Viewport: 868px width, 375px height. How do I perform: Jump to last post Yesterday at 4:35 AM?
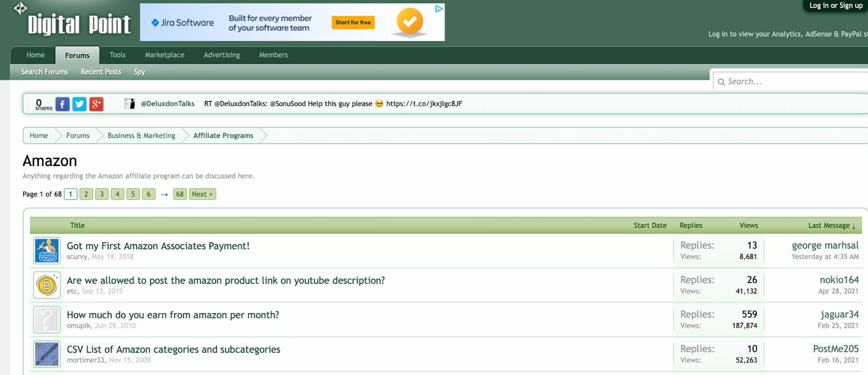[x=825, y=257]
